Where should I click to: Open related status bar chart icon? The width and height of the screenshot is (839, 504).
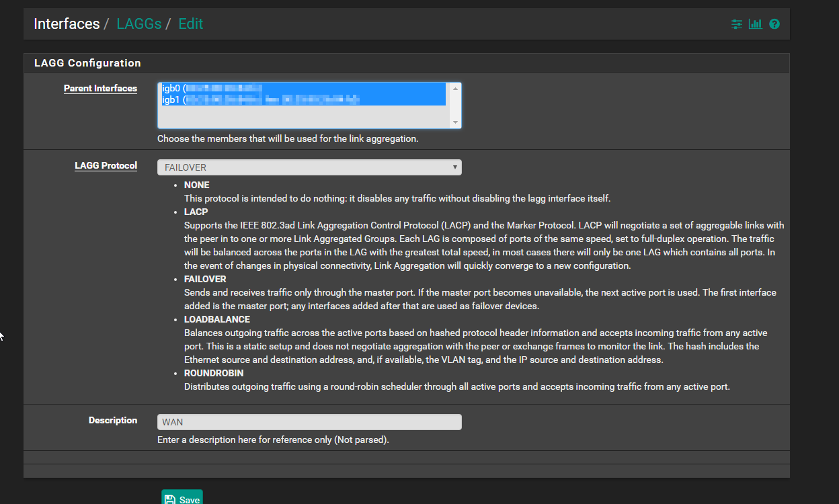(x=756, y=24)
